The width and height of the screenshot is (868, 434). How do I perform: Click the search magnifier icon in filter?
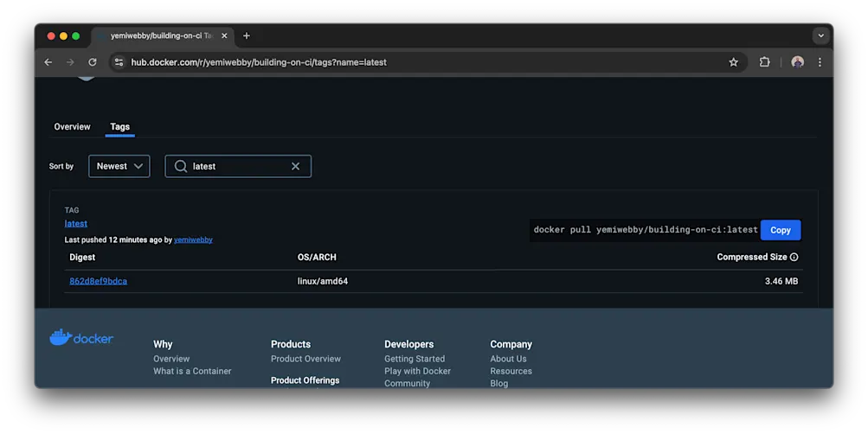[181, 166]
